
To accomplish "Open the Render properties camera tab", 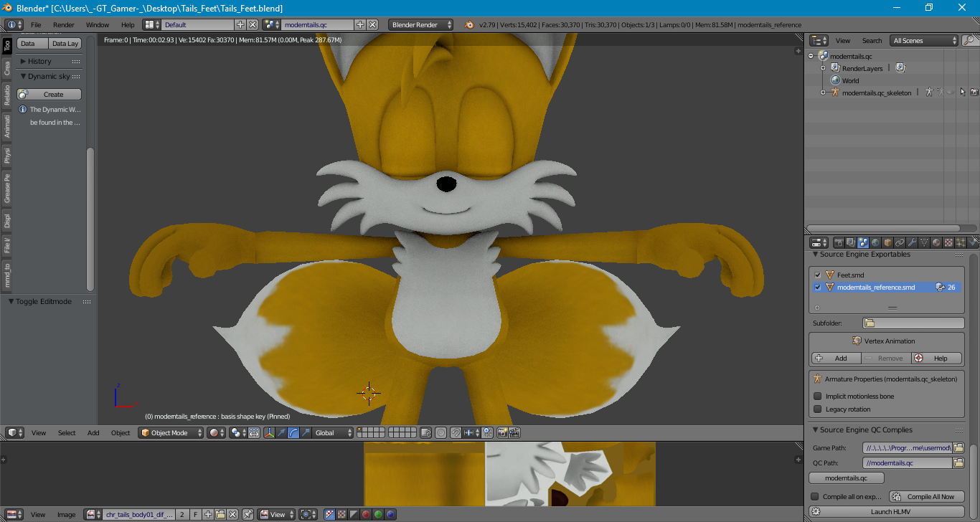I will point(838,243).
